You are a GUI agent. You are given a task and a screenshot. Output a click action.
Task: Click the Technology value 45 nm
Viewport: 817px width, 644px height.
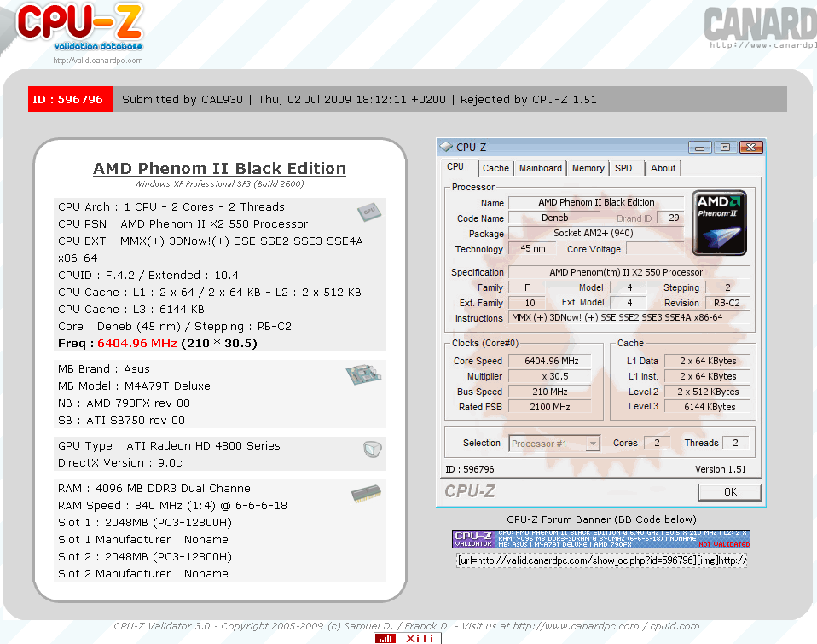pos(533,248)
